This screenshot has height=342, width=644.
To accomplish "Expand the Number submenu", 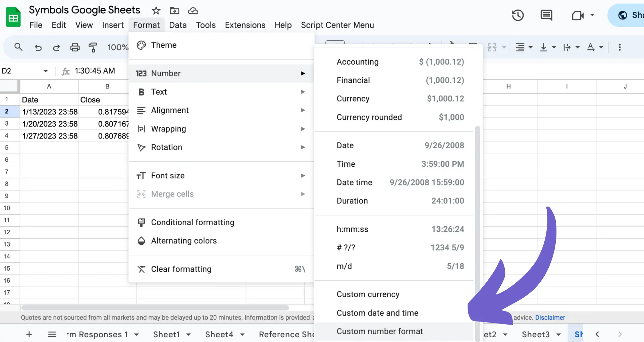I will pyautogui.click(x=221, y=73).
